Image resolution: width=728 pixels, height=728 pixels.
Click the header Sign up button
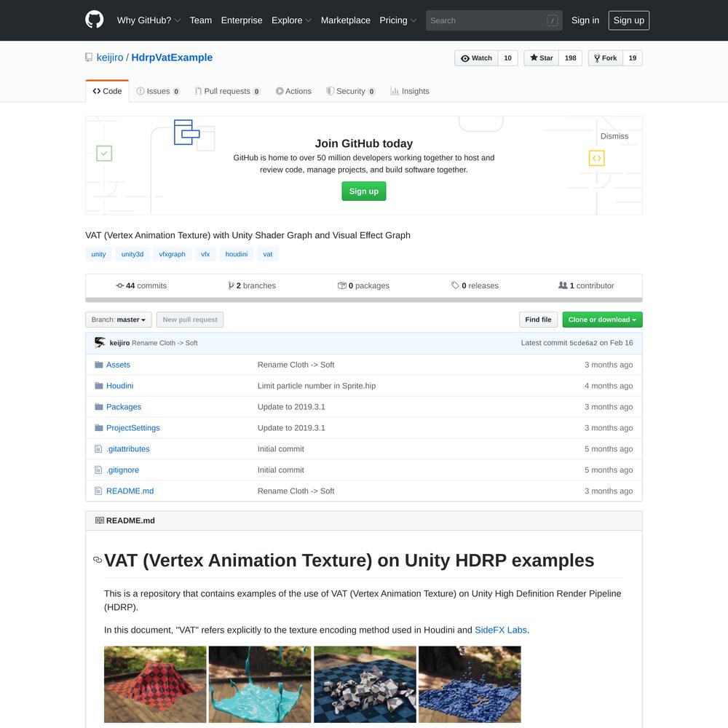point(629,20)
